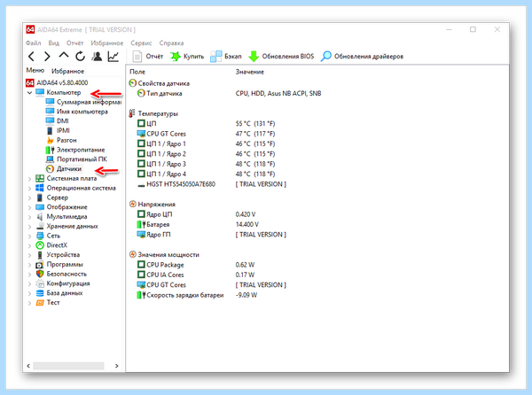The width and height of the screenshot is (532, 395).
Task: Select Портативный ПК tree item
Action: [76, 159]
